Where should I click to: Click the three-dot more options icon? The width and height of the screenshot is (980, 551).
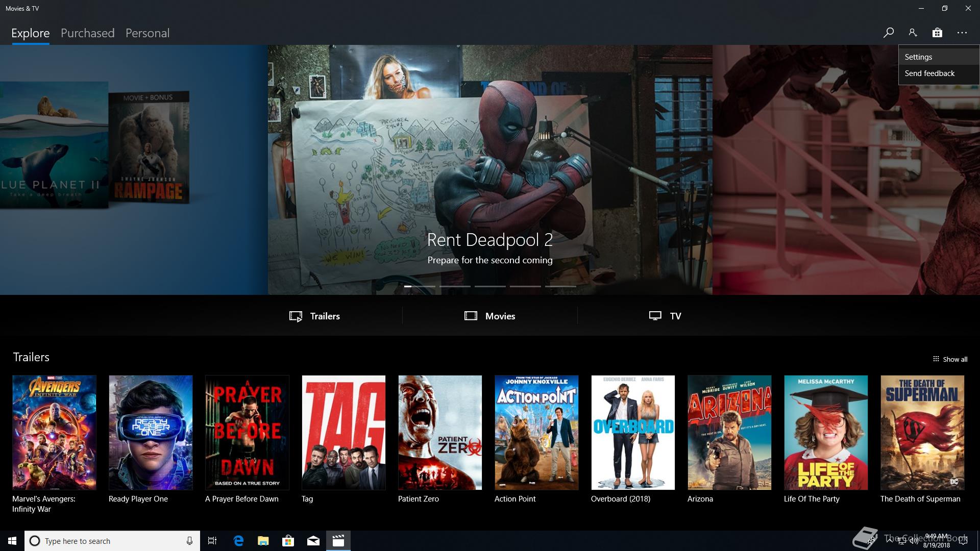[962, 33]
